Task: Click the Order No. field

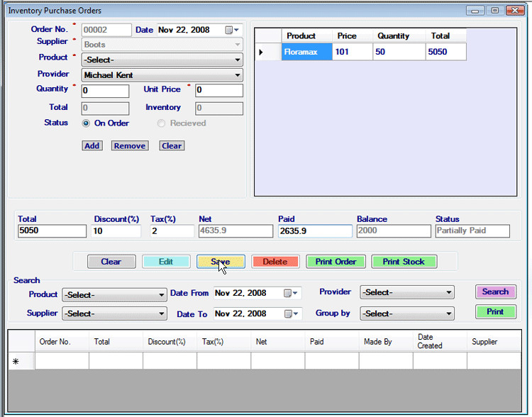Action: [x=106, y=30]
